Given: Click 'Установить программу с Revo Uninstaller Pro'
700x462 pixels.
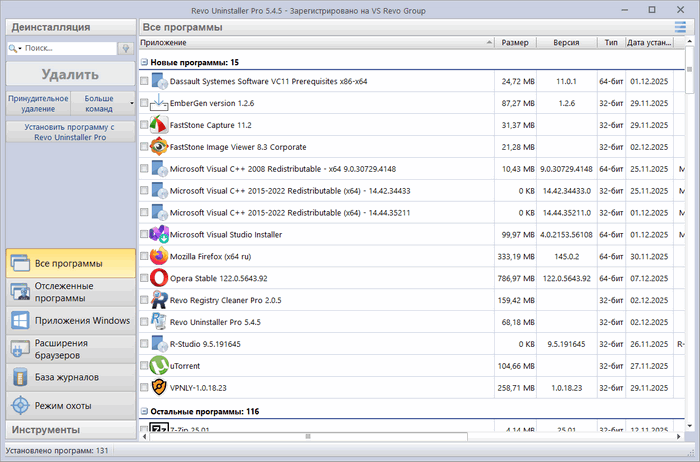Looking at the screenshot, I should coord(69,133).
